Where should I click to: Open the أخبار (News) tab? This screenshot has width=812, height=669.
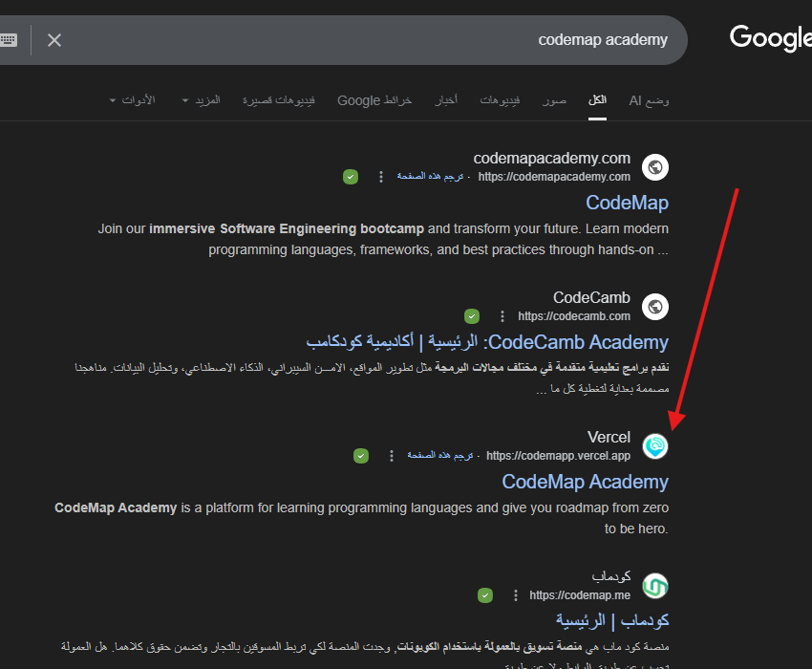(x=446, y=100)
